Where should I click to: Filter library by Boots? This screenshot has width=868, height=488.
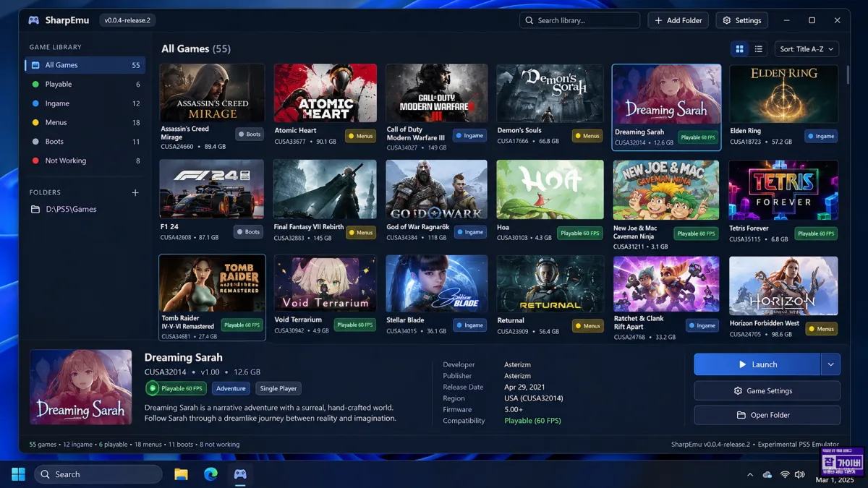tap(85, 142)
